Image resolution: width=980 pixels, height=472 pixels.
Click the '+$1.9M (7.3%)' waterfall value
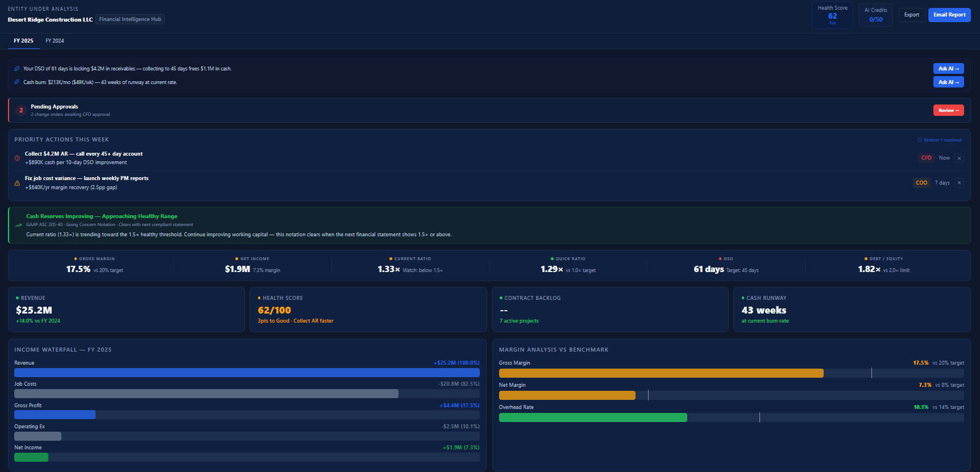tap(461, 448)
